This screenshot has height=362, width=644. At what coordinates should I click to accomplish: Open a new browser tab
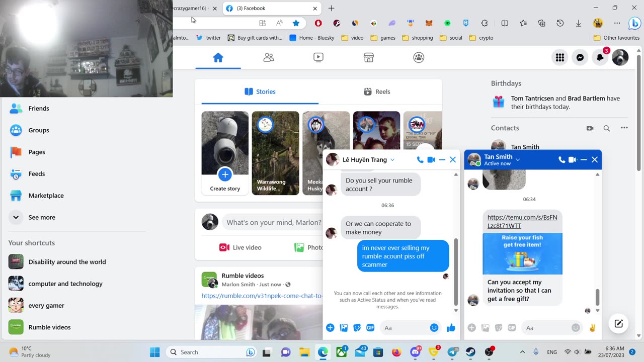click(x=331, y=8)
